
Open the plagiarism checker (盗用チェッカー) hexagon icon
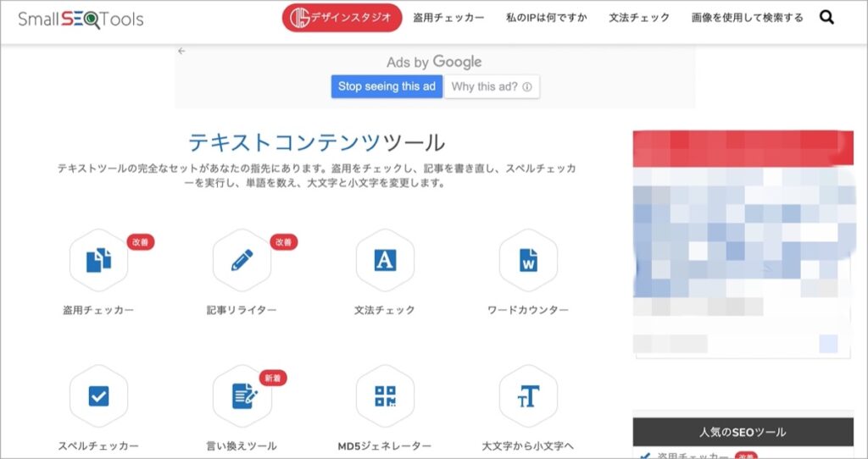coord(98,260)
